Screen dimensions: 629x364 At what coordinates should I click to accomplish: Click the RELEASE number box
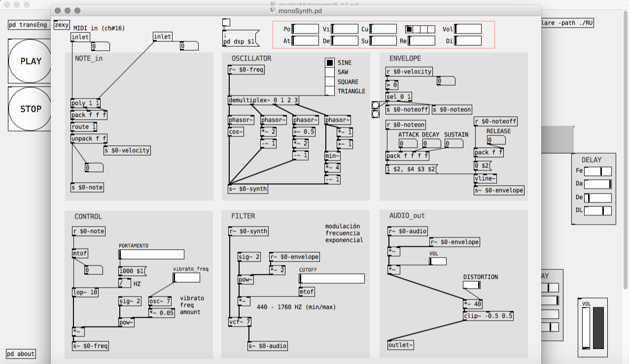point(496,140)
